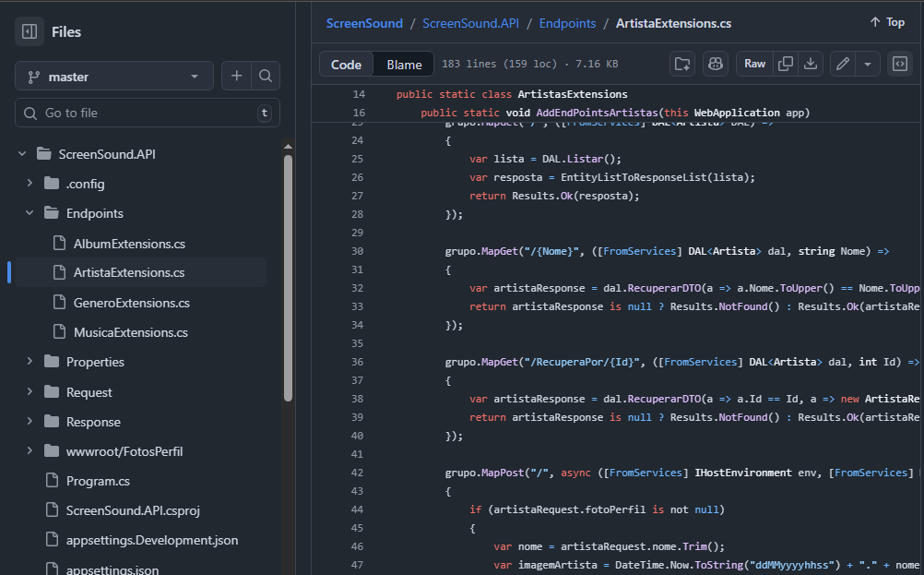
Task: Click the Go to file search field
Action: pos(148,113)
